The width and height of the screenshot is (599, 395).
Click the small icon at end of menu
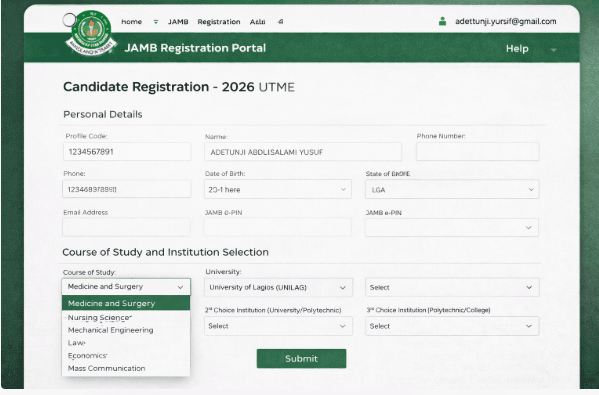[280, 22]
